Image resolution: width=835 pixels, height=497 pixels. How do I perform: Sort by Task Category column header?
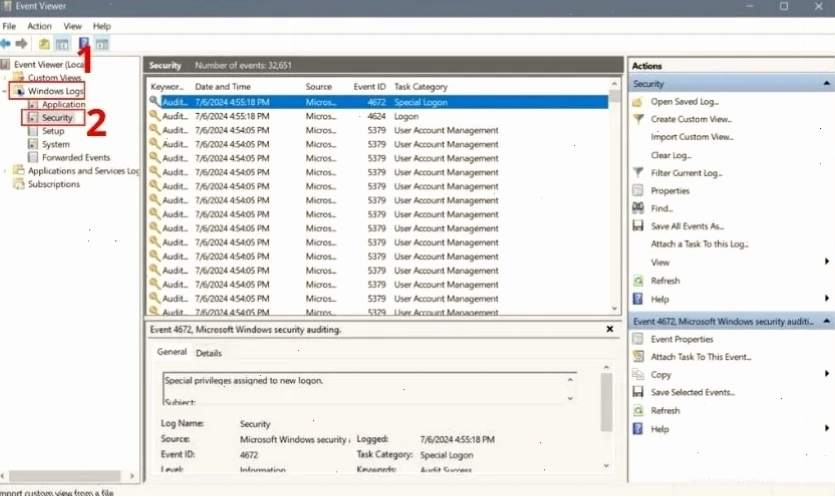point(421,86)
